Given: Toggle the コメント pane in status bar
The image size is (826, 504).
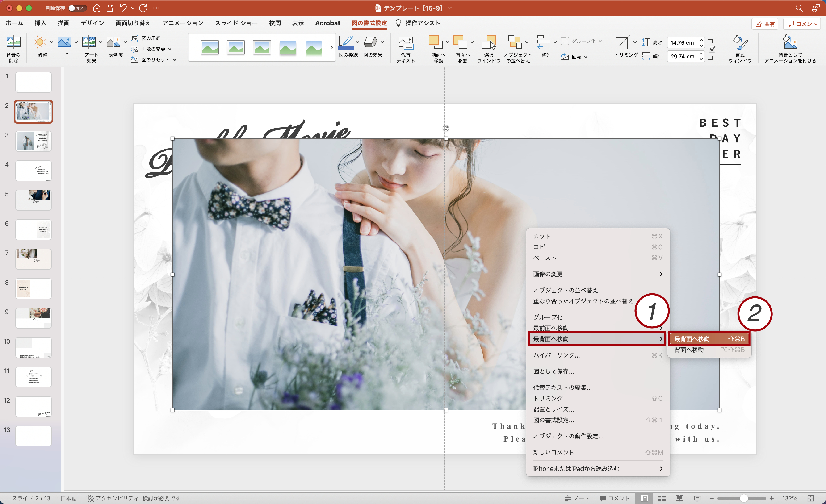Looking at the screenshot, I should point(614,498).
